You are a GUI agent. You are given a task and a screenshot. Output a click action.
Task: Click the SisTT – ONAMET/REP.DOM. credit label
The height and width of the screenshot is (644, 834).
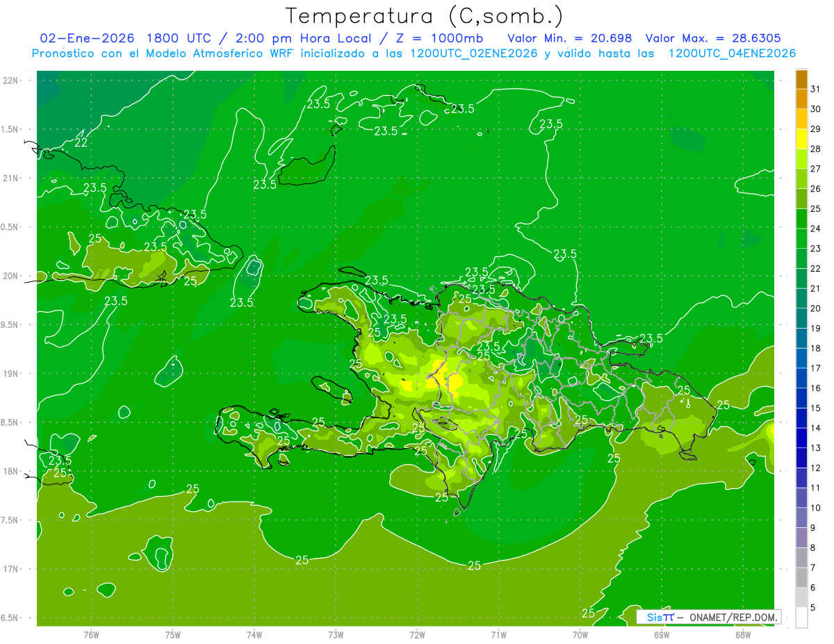(709, 617)
